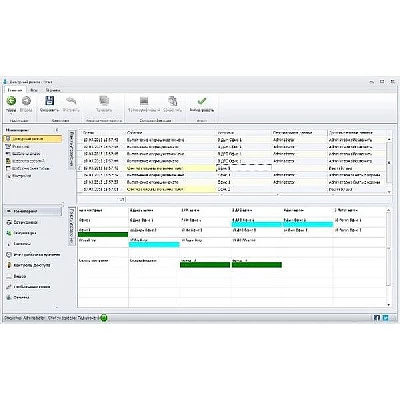The width and height of the screenshot is (400, 400).
Task: Click the green Back arrow icon
Action: coord(11,101)
